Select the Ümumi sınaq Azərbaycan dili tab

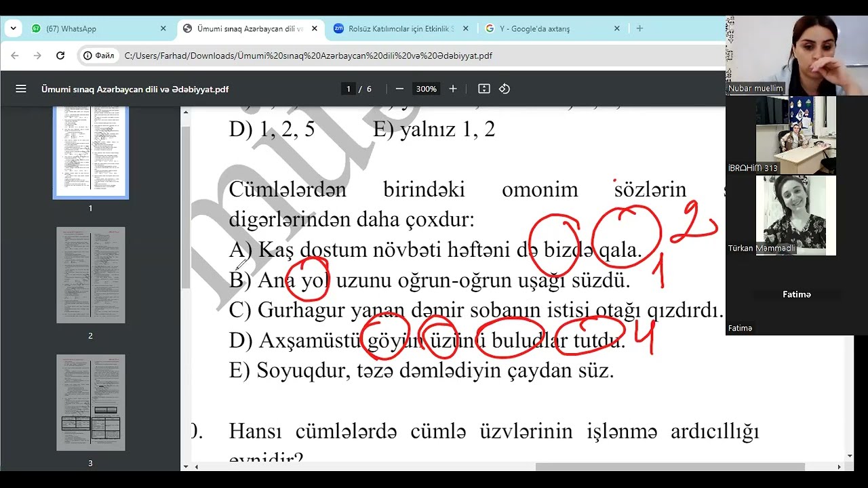click(x=250, y=28)
